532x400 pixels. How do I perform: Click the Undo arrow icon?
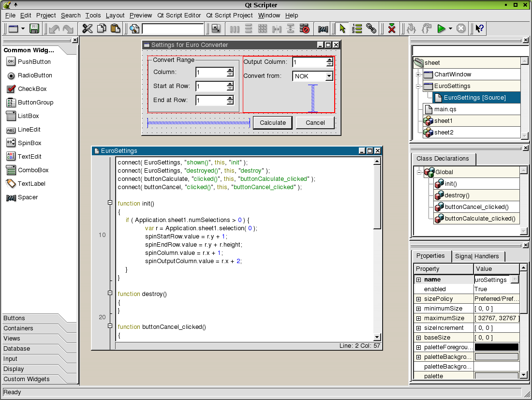[54, 29]
